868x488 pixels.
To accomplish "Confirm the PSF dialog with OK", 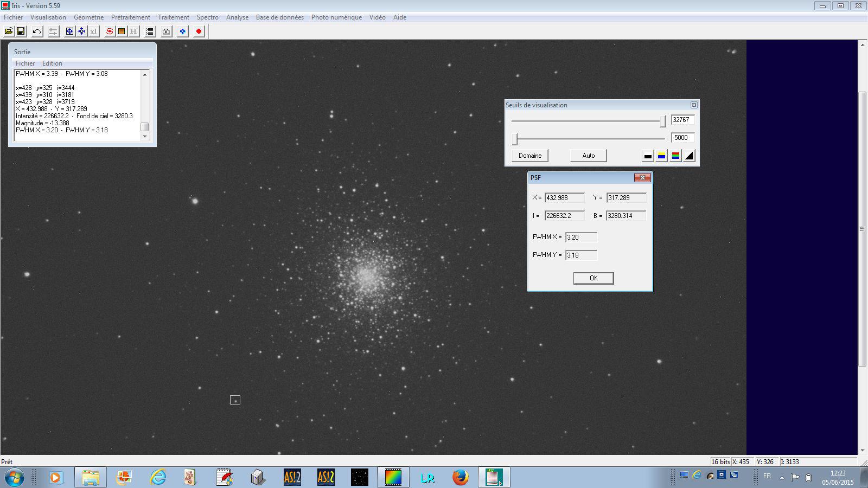I will pyautogui.click(x=593, y=278).
